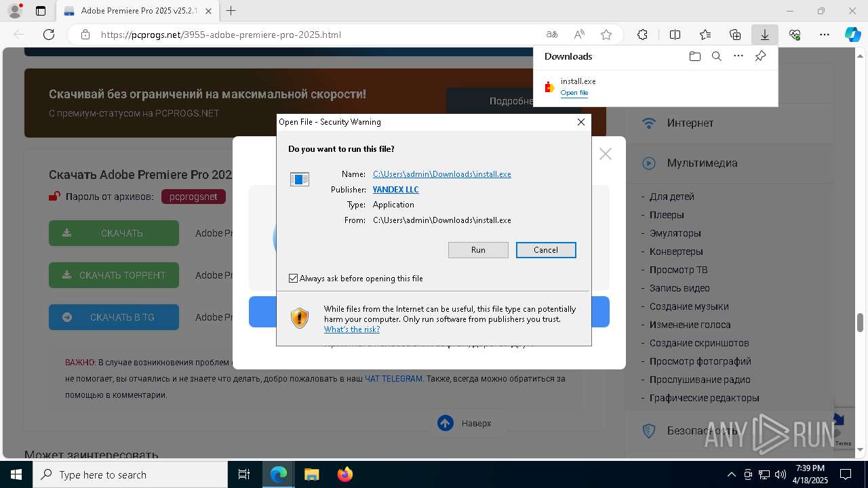Open the Windows Start menu
The image size is (868, 488).
pyautogui.click(x=16, y=474)
